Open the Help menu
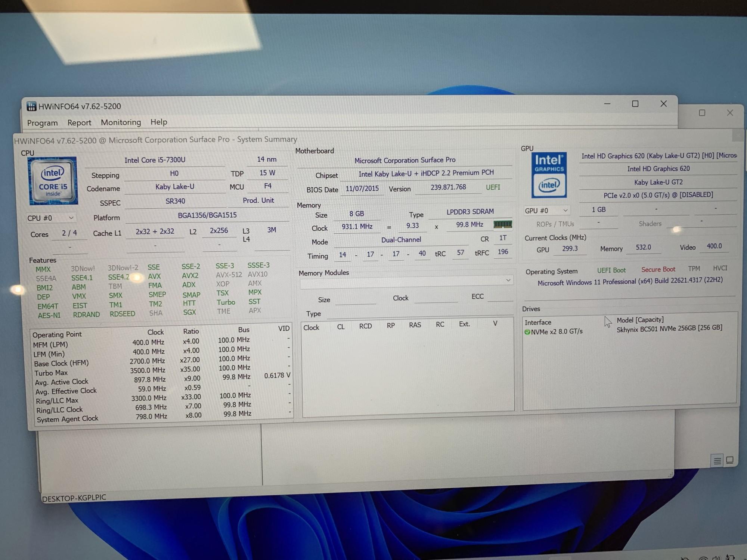Viewport: 747px width, 560px height. click(x=159, y=122)
